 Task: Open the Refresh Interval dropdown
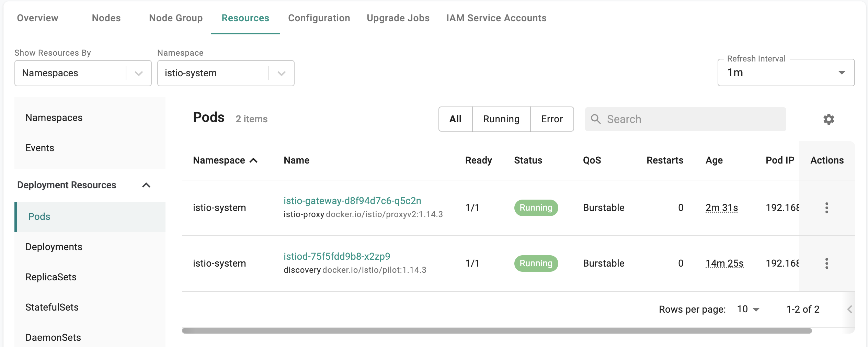click(x=786, y=72)
